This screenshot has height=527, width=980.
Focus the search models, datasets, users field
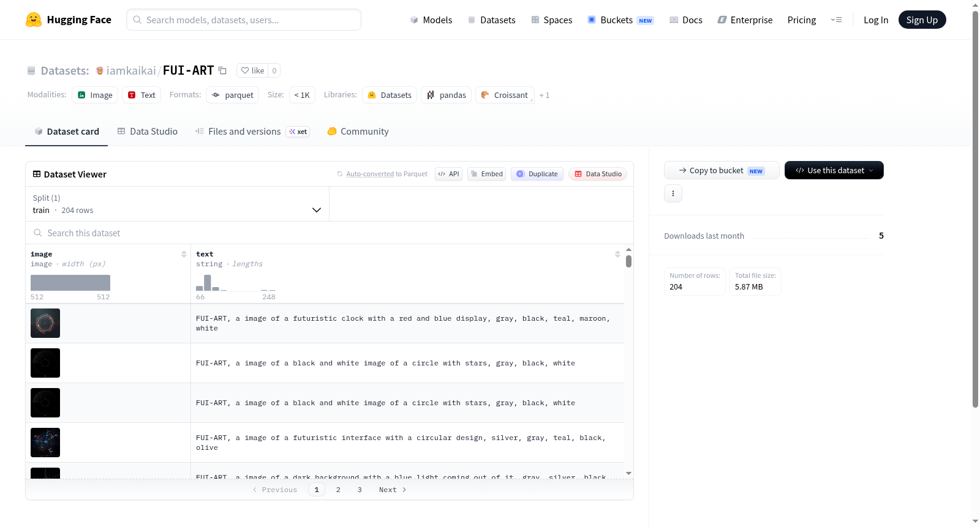244,20
